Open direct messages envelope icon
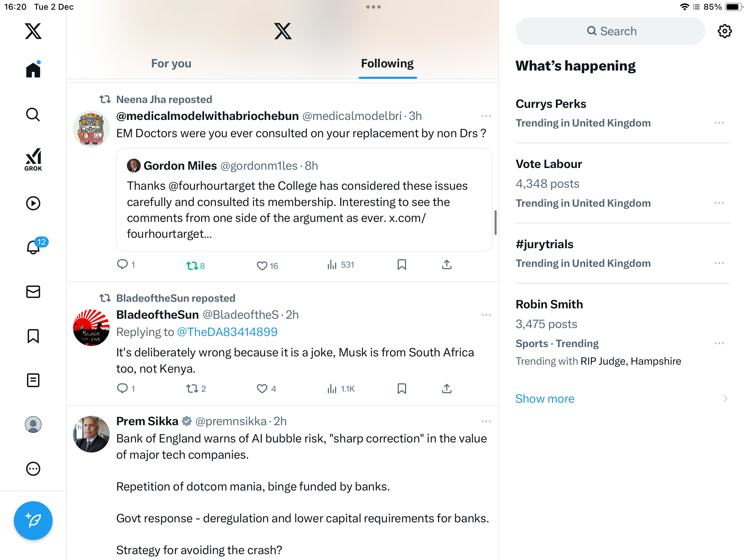747x560 pixels. 33,292
